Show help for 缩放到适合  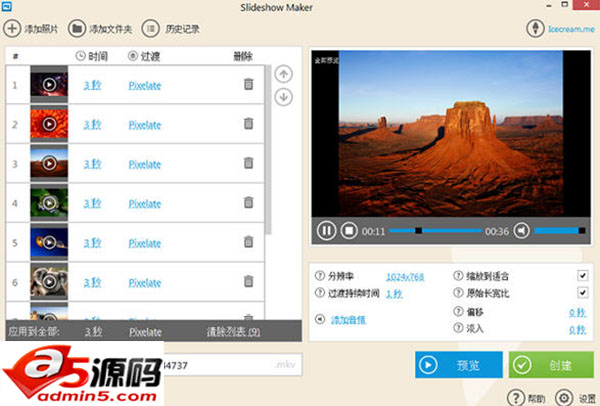(458, 275)
